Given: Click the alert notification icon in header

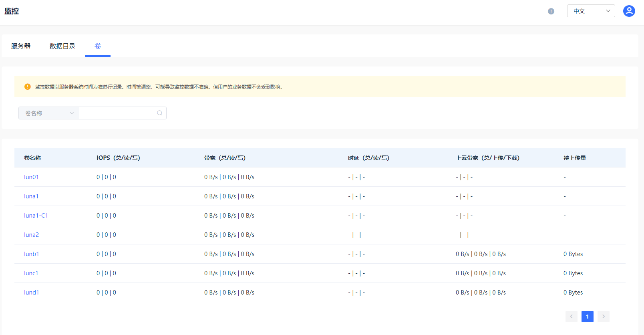Looking at the screenshot, I should click(x=551, y=11).
